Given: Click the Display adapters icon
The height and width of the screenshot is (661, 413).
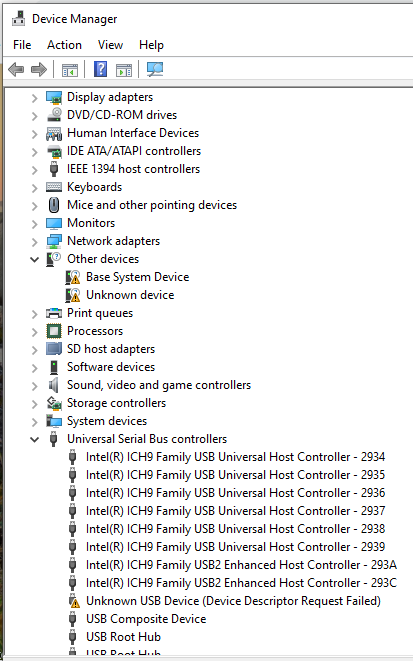Looking at the screenshot, I should (x=54, y=97).
